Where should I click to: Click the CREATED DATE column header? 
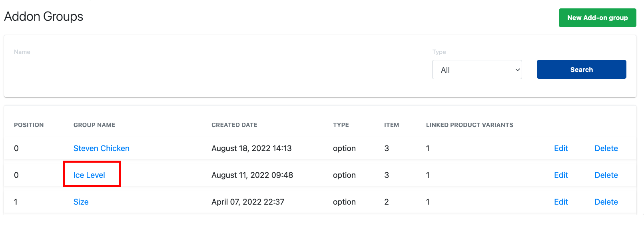click(234, 125)
